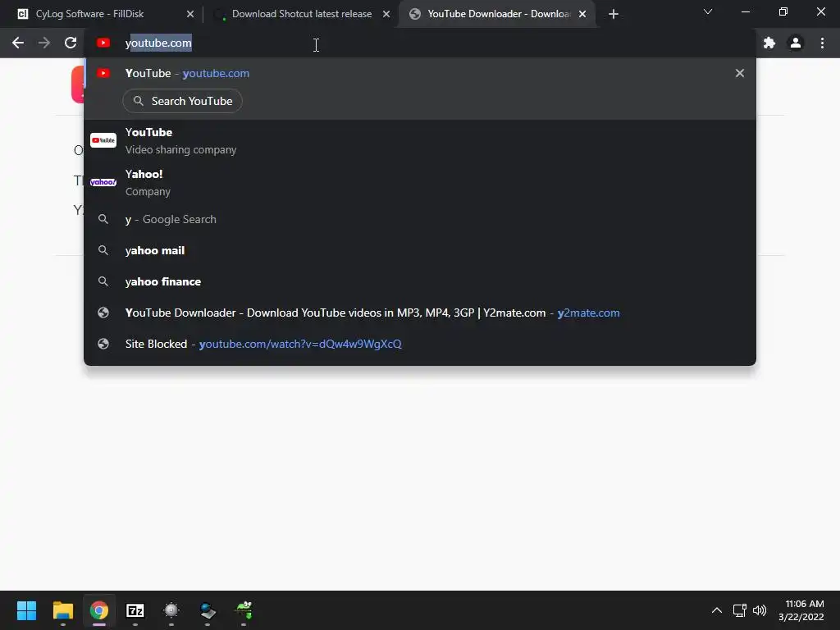
Task: Click Search YouTube chip
Action: pos(183,101)
